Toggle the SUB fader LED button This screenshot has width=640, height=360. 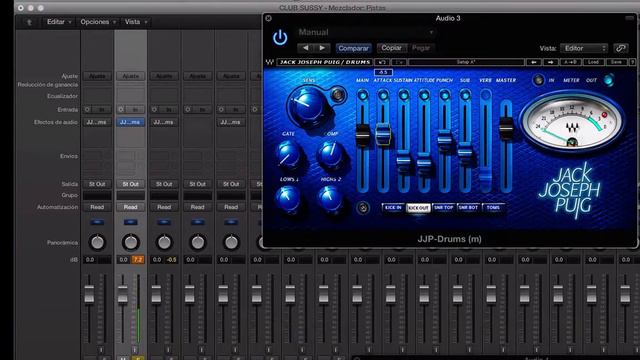pos(465,95)
